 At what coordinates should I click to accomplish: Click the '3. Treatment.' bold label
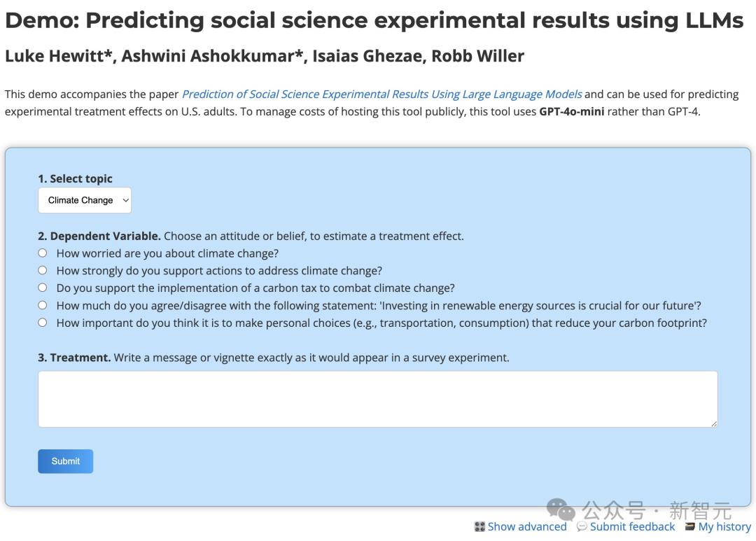[74, 358]
